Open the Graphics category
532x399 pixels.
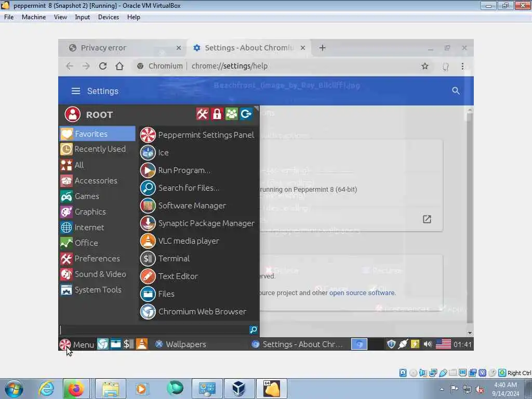[97, 212]
